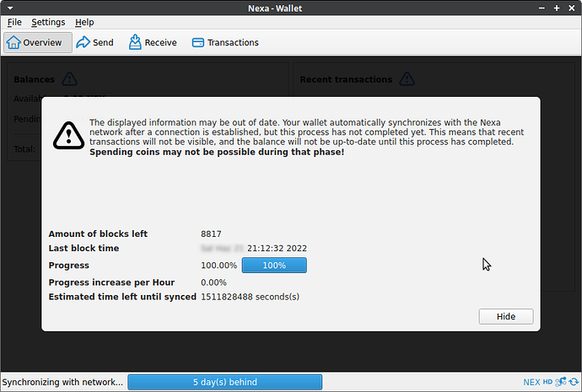This screenshot has width=582, height=392.
Task: Click the last block time value
Action: (254, 248)
